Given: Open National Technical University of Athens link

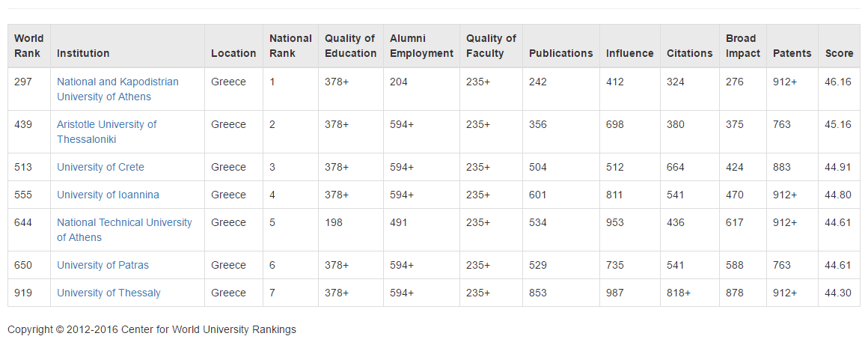Looking at the screenshot, I should (x=124, y=230).
